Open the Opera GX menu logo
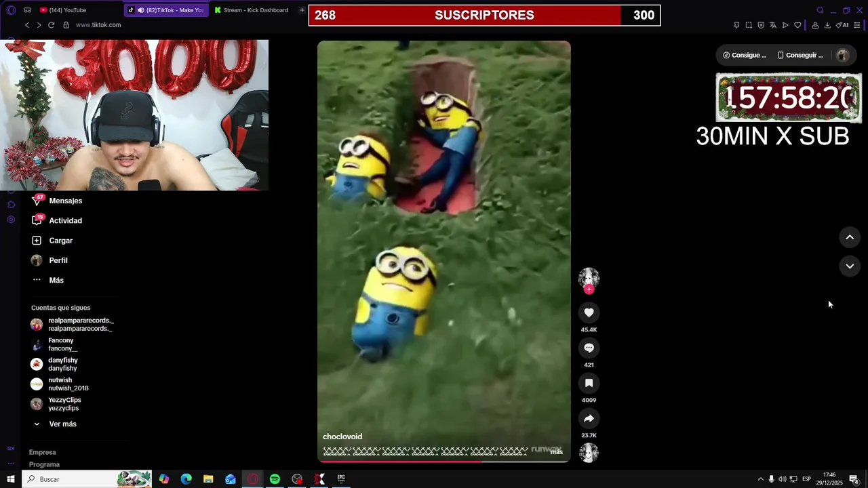 tap(11, 10)
